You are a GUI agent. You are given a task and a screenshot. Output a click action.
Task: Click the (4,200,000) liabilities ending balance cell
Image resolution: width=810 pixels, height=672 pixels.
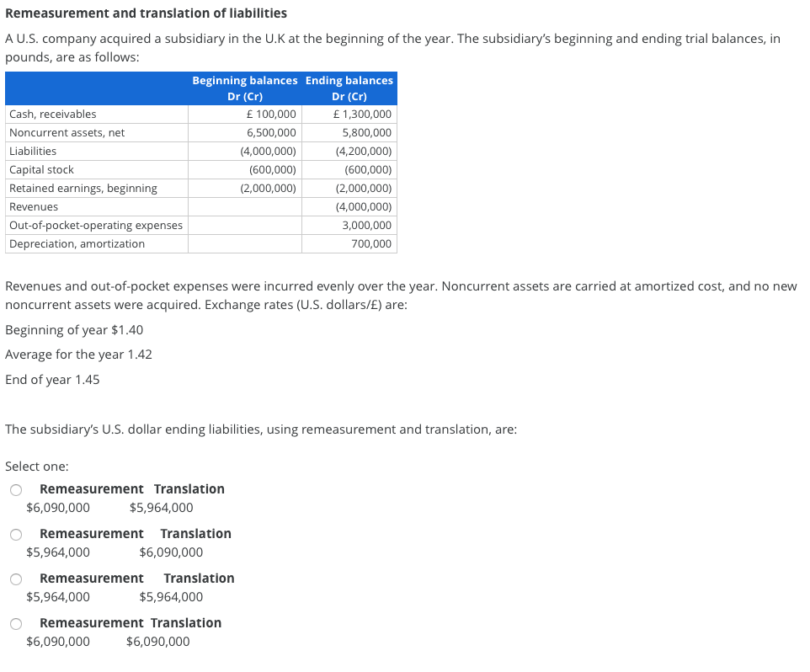365,151
